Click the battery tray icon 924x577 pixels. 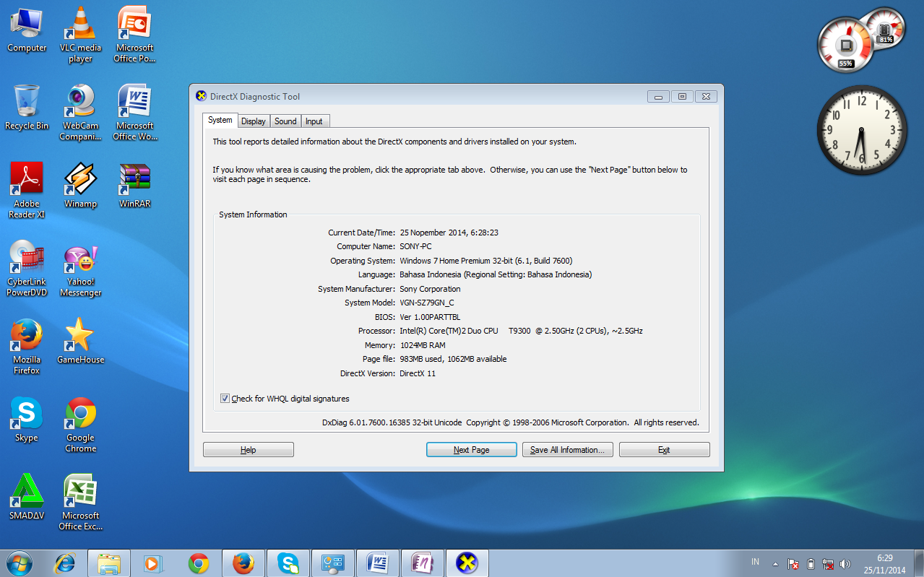pyautogui.click(x=811, y=563)
